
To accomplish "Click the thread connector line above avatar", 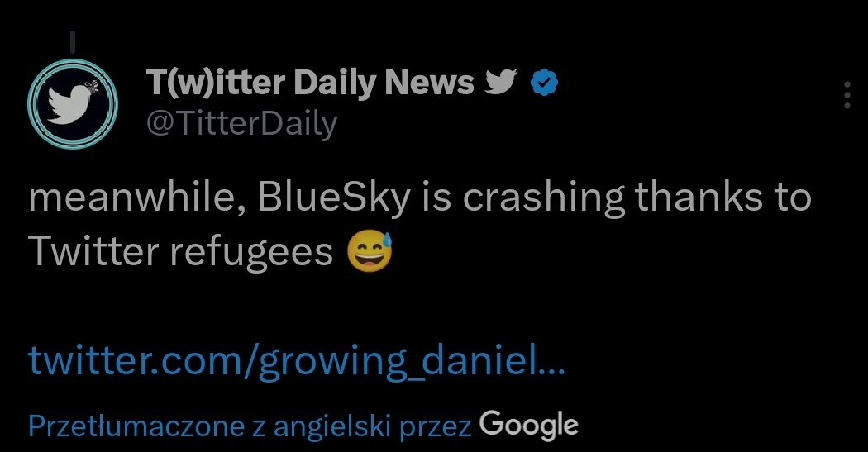I will (x=73, y=40).
